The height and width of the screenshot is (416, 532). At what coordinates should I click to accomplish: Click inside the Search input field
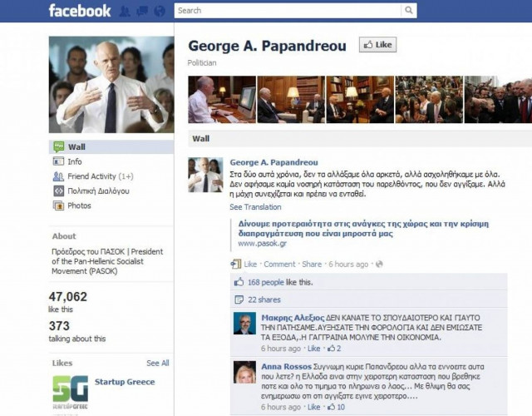point(288,11)
